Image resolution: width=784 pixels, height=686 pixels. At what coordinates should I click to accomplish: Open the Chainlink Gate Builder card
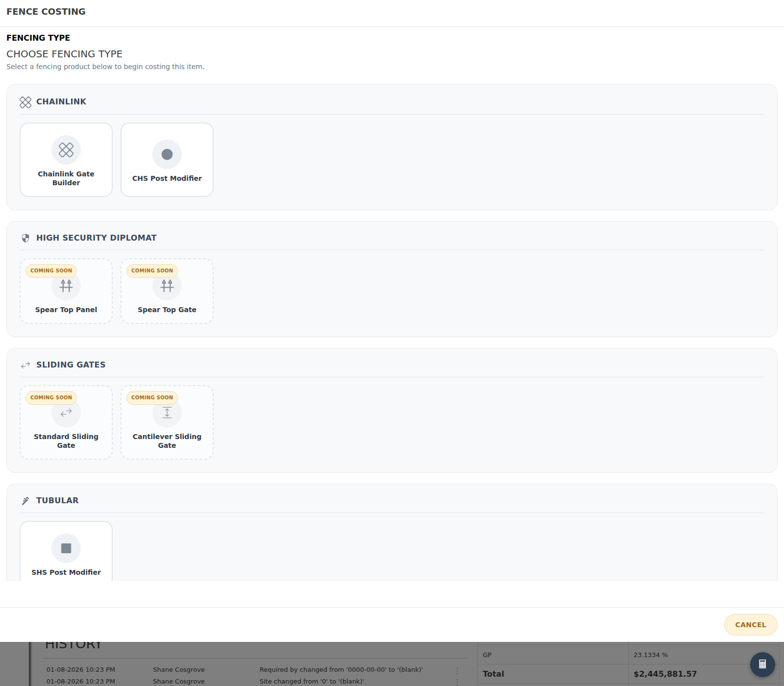66,160
